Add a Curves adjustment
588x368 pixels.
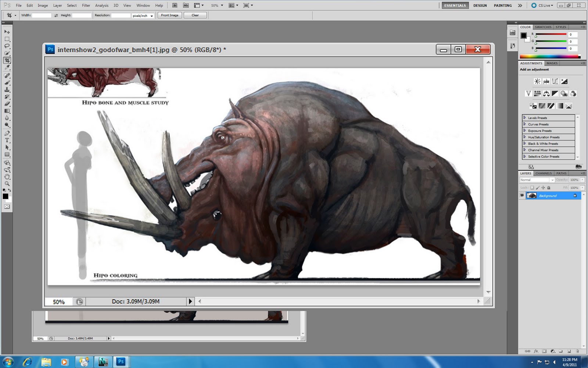click(555, 81)
